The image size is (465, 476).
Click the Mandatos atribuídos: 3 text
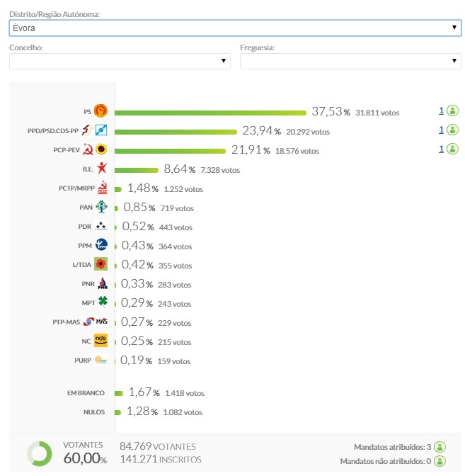click(x=393, y=447)
